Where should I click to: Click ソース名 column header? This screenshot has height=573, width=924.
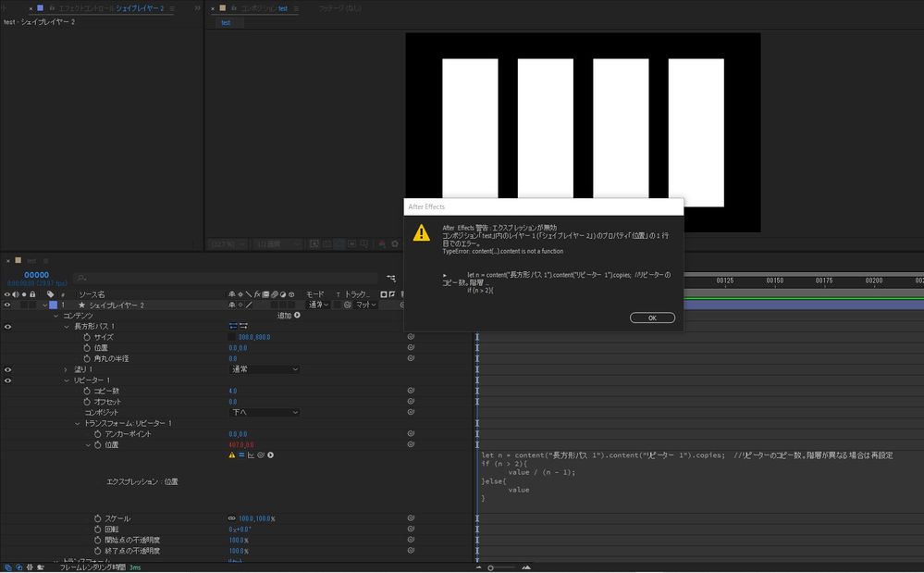coord(92,294)
